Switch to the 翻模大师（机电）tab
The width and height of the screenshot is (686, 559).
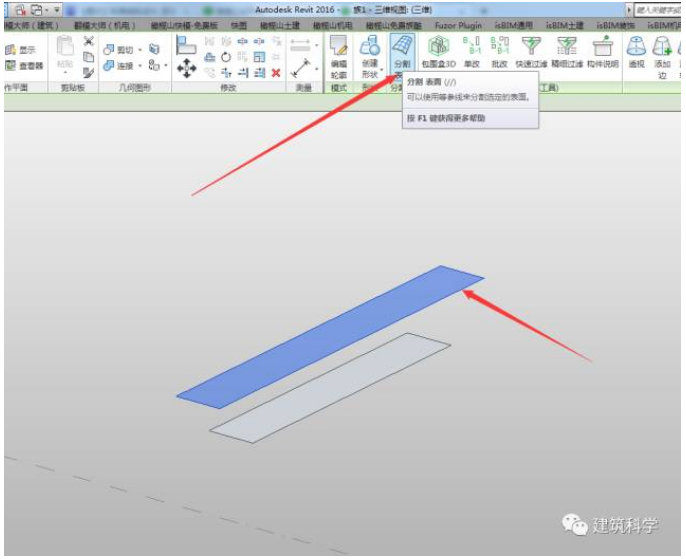click(x=105, y=26)
